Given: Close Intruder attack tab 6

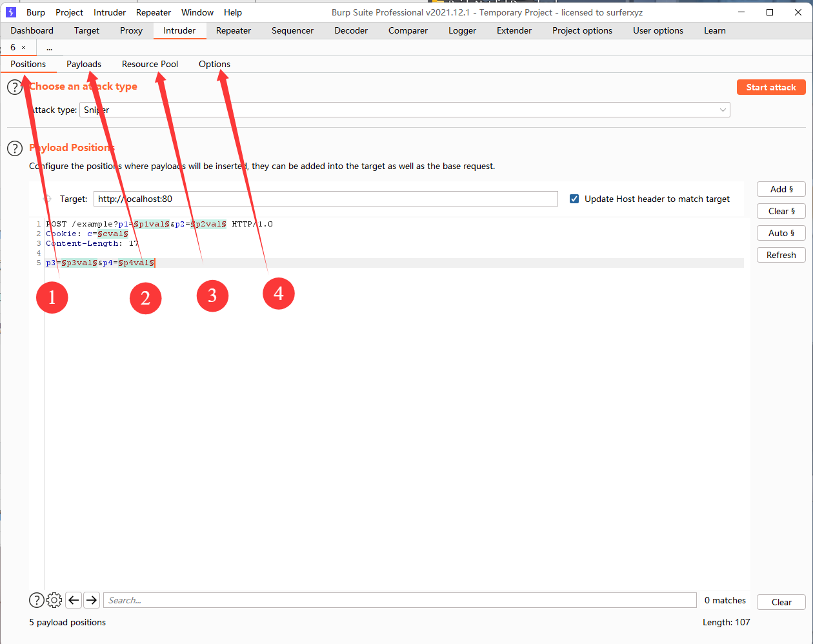Looking at the screenshot, I should click(x=24, y=47).
